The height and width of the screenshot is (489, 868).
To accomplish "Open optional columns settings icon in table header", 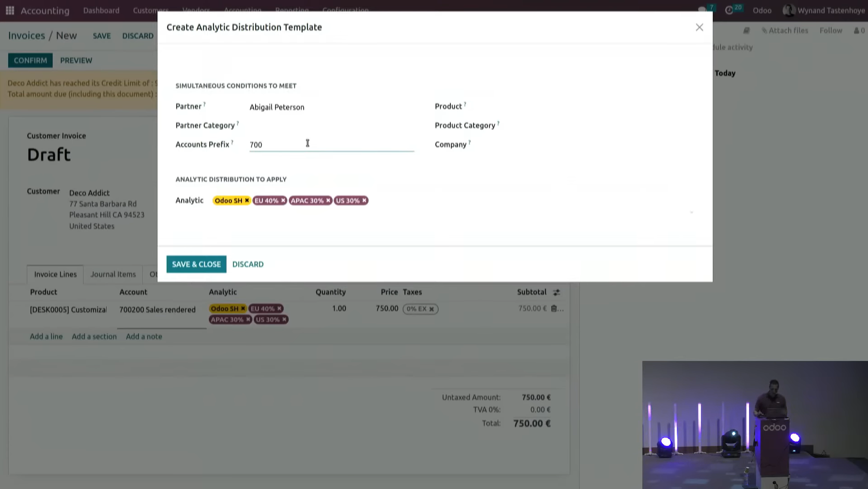I will coord(557,292).
